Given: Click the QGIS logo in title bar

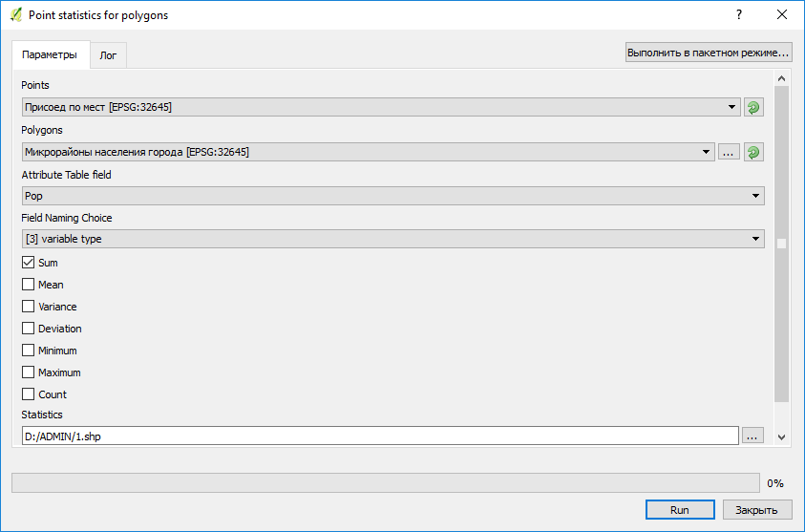Looking at the screenshot, I should [x=15, y=15].
